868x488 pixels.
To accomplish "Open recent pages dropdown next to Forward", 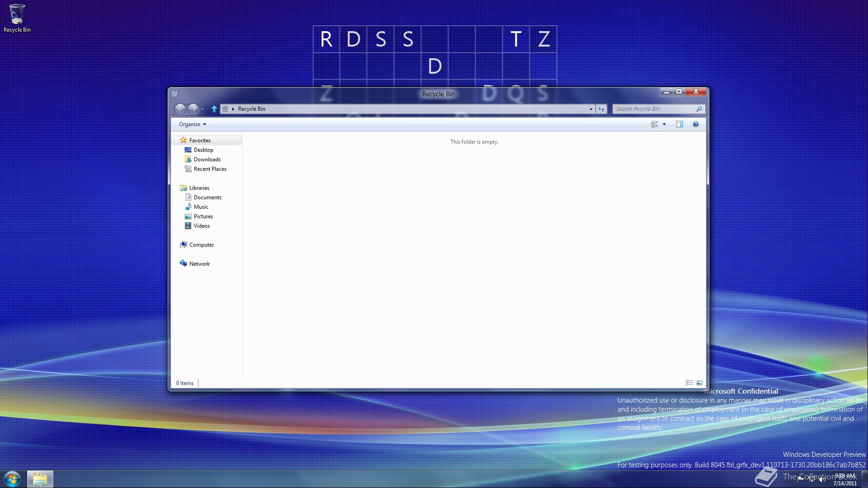I will (202, 109).
